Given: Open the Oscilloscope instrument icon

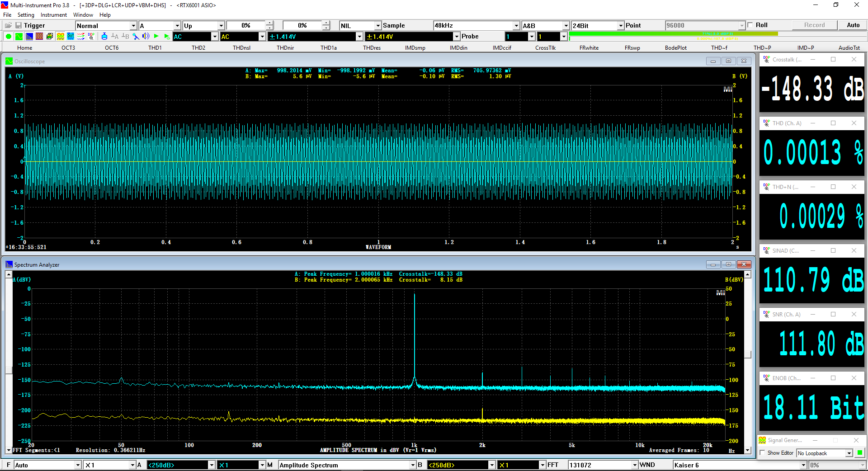Looking at the screenshot, I should pos(19,37).
